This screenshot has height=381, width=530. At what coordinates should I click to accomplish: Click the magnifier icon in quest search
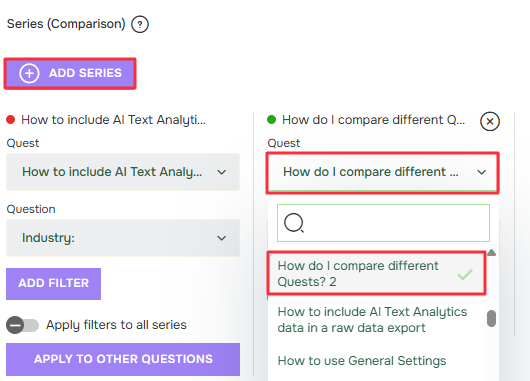[294, 223]
